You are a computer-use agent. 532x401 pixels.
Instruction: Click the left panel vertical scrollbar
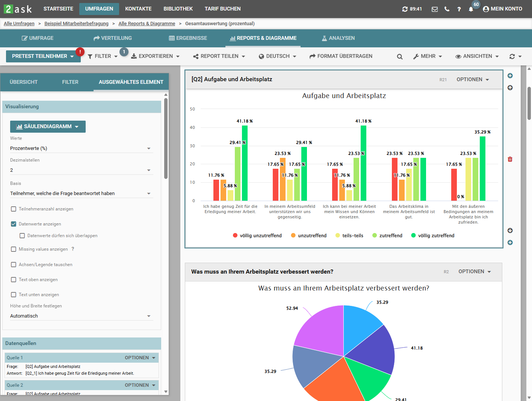click(166, 138)
